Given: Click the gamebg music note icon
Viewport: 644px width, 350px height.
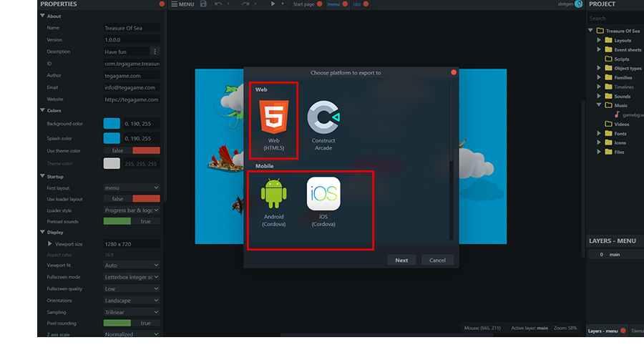Looking at the screenshot, I should (x=617, y=115).
